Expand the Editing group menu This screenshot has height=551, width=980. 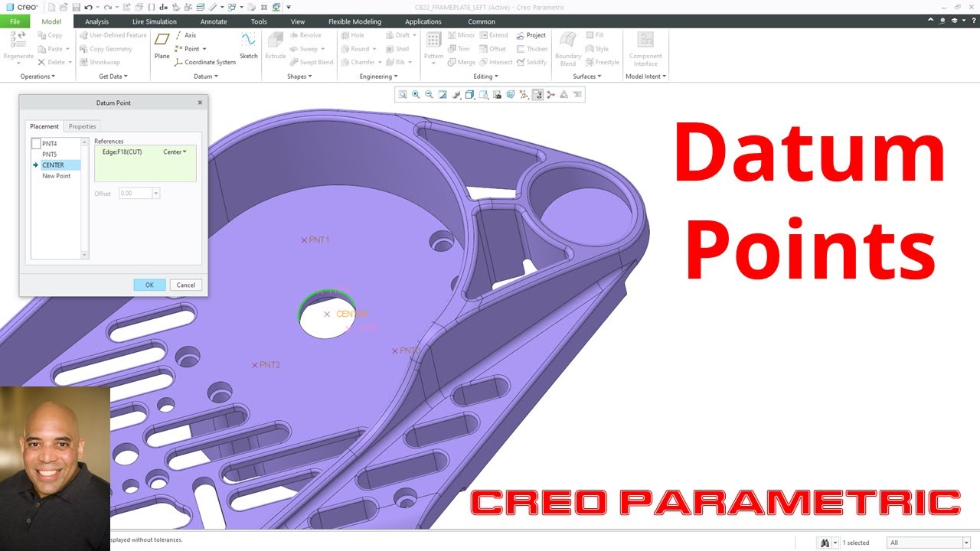(x=485, y=77)
